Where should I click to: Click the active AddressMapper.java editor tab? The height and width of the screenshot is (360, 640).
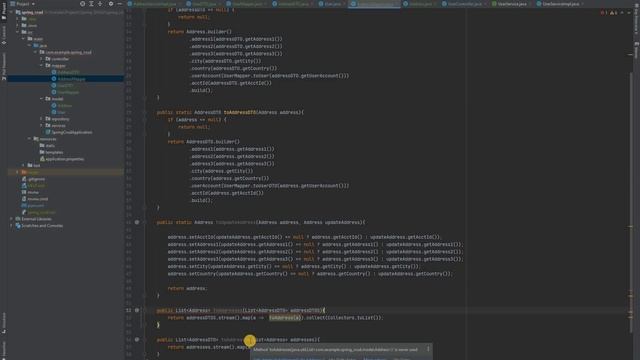[374, 4]
